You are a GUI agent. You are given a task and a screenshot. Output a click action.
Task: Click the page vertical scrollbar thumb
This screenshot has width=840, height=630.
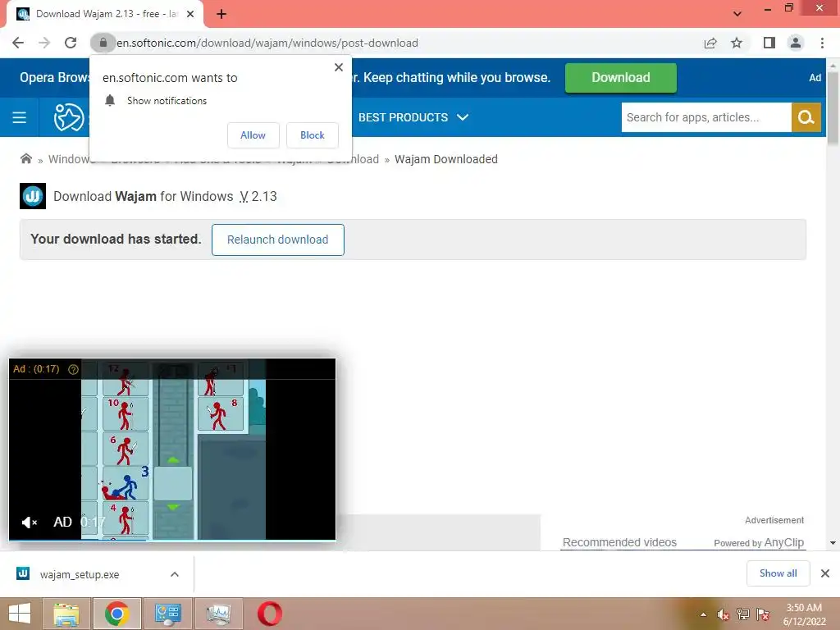point(833,107)
